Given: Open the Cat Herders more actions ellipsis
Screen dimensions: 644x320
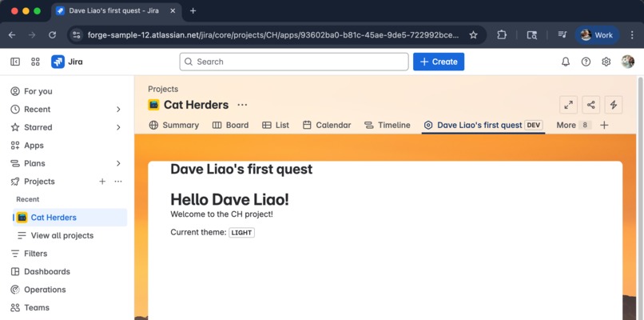Looking at the screenshot, I should point(242,105).
